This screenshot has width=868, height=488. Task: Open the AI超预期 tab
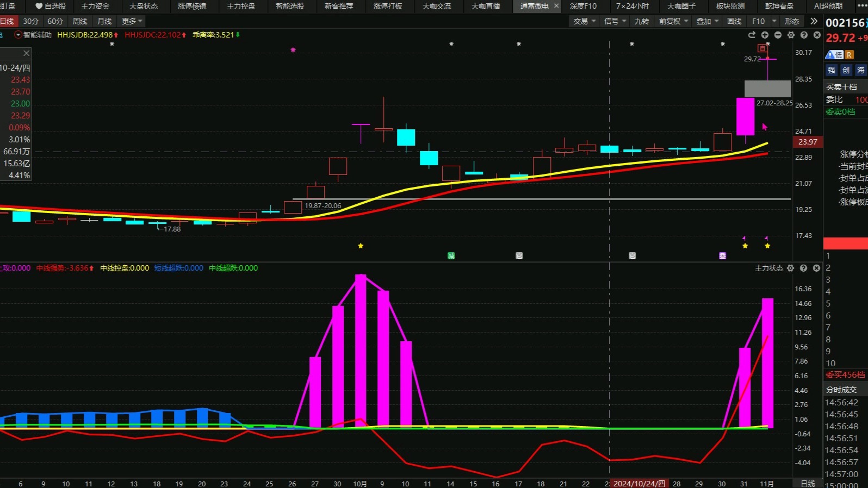(x=828, y=6)
